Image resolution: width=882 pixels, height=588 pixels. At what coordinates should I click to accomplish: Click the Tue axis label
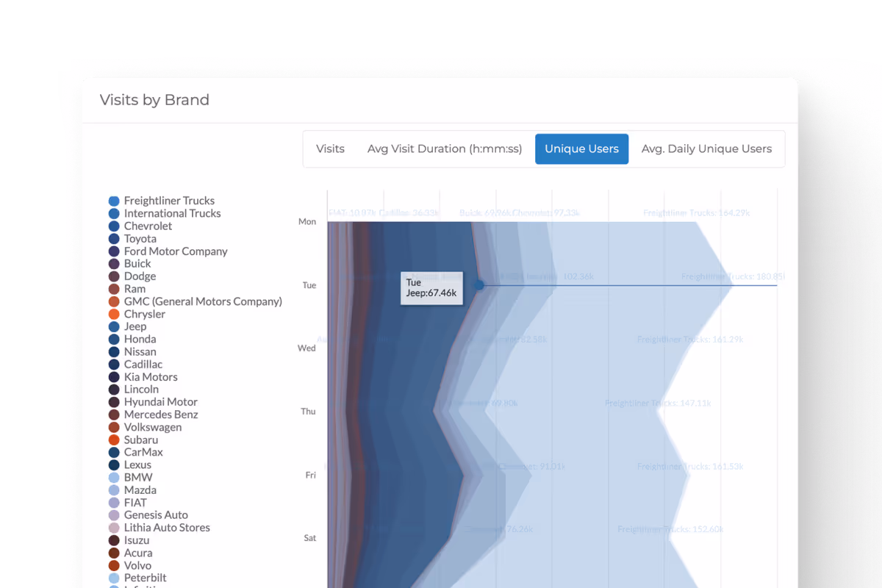click(x=309, y=285)
